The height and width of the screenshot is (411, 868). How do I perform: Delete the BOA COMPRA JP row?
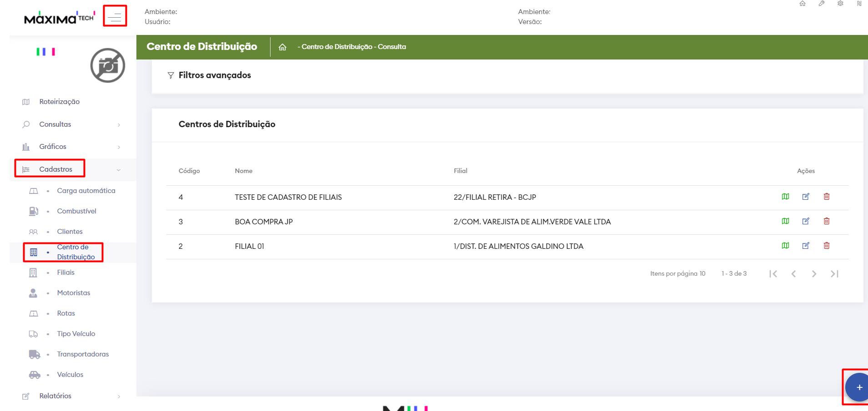tap(827, 221)
